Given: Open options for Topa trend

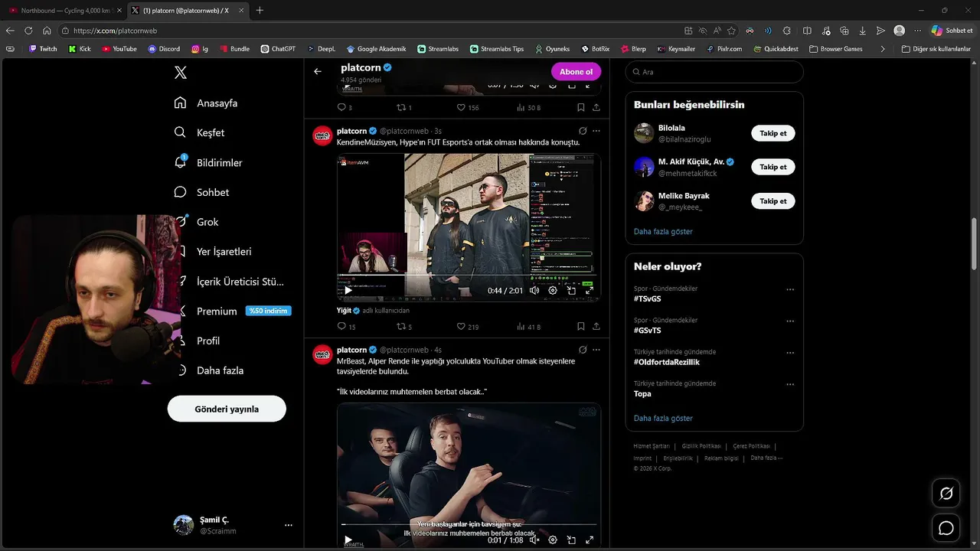Looking at the screenshot, I should [790, 385].
